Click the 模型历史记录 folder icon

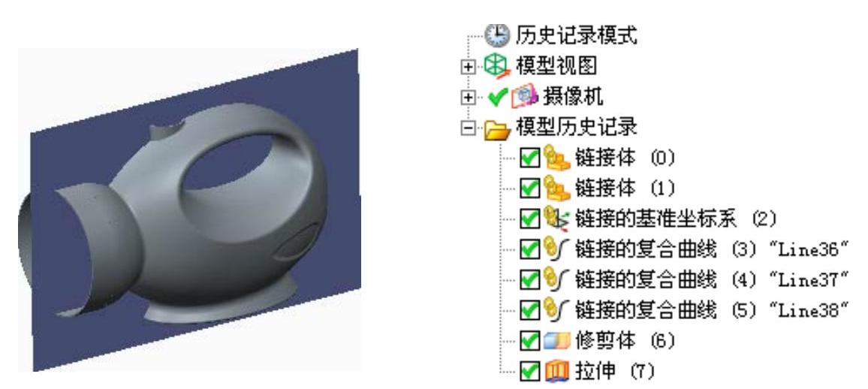coord(497,129)
